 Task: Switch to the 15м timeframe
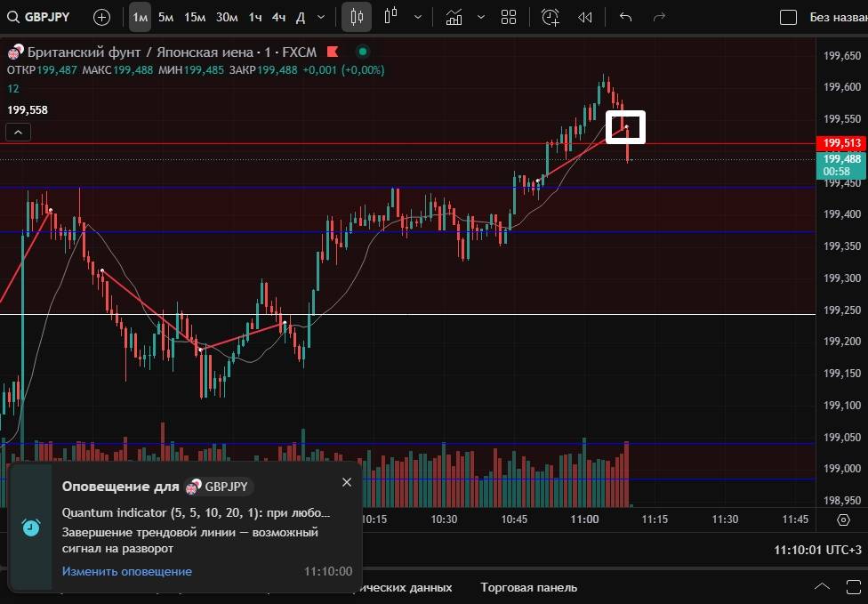[x=195, y=17]
